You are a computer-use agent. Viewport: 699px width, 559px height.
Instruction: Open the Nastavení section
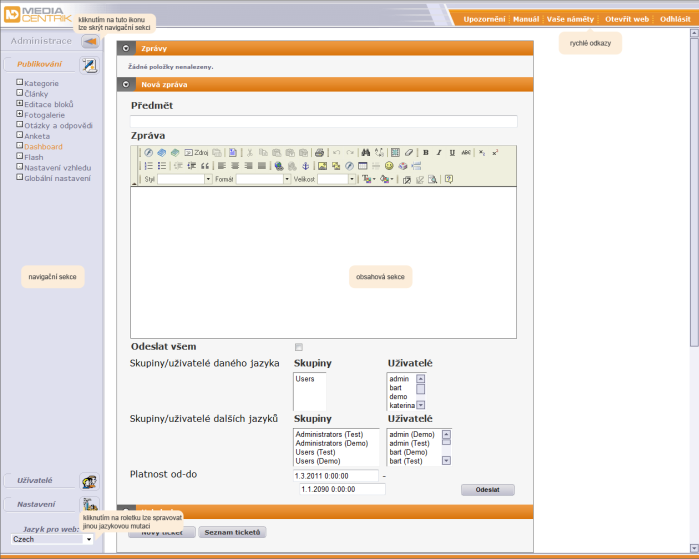pos(36,504)
